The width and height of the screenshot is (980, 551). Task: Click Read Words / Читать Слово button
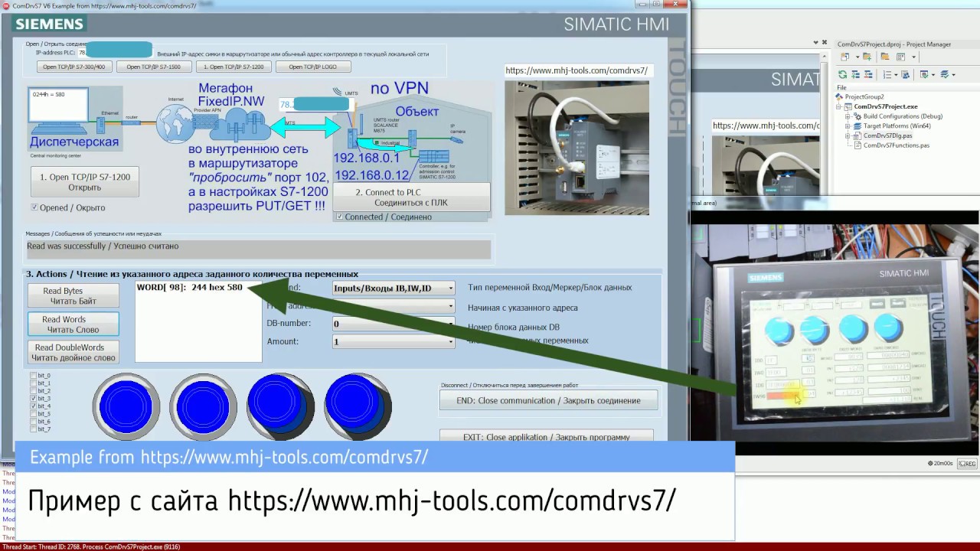[x=73, y=324]
